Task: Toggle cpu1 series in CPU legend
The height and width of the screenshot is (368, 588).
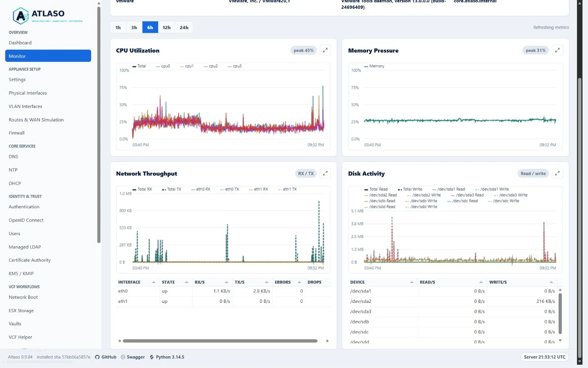Action: click(x=187, y=66)
